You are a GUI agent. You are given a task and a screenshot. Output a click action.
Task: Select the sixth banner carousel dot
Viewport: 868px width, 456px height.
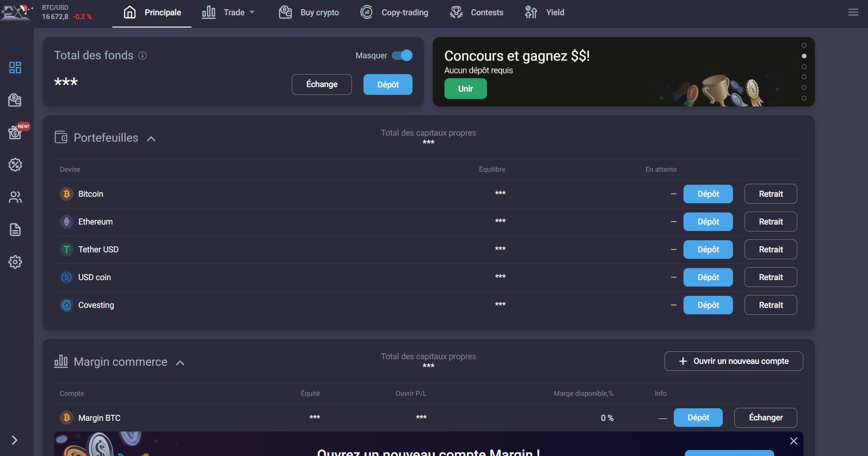[x=804, y=98]
